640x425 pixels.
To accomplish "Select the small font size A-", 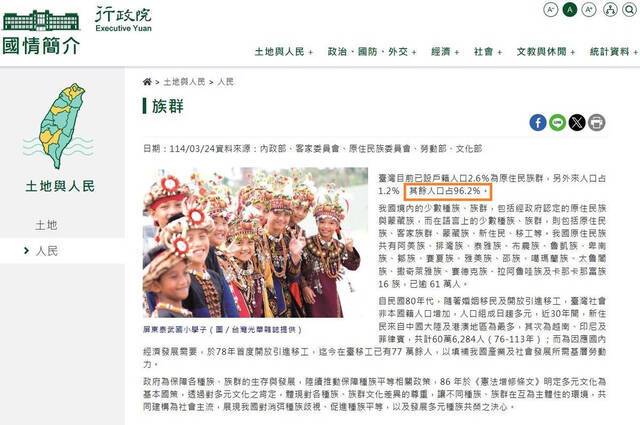I will coord(551,9).
